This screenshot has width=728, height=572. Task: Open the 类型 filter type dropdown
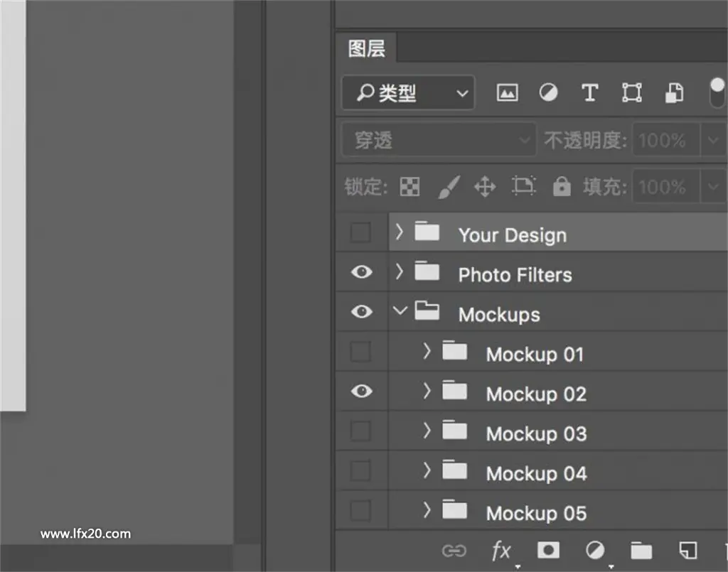408,93
